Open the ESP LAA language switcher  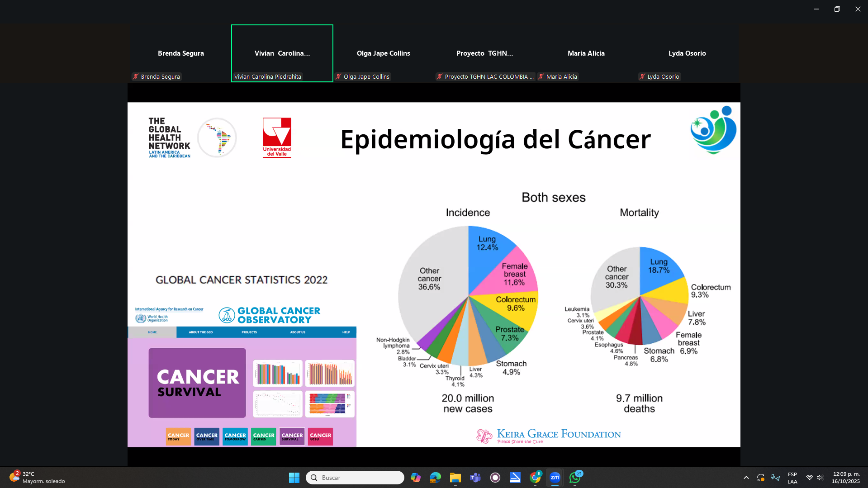point(792,478)
